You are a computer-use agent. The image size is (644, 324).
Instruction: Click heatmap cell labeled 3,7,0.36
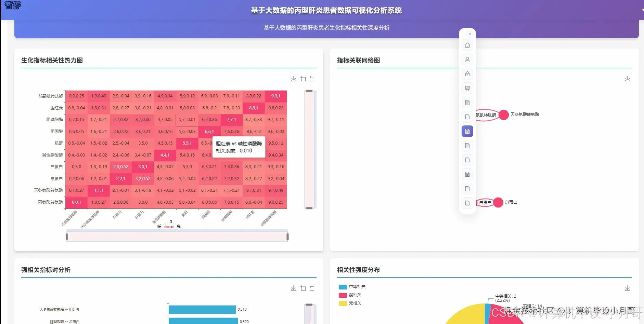click(x=143, y=120)
